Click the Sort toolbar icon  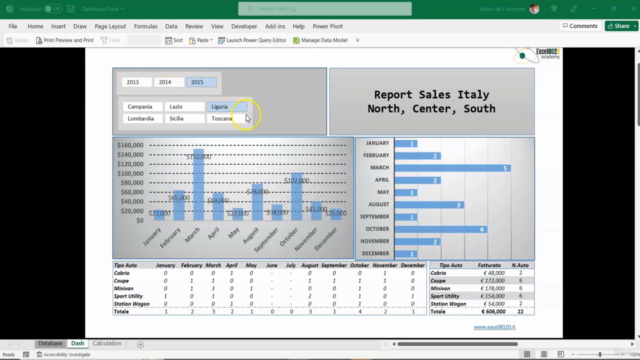174,40
